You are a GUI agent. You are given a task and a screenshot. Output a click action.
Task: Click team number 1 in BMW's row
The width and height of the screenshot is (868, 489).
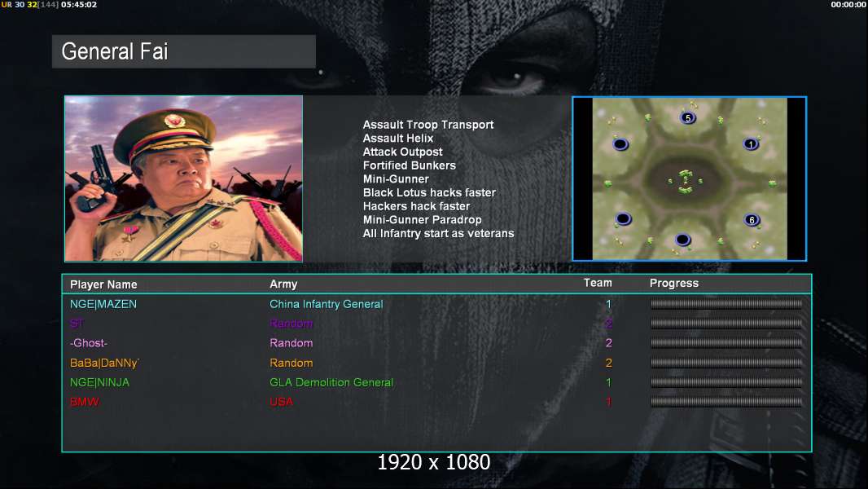608,402
